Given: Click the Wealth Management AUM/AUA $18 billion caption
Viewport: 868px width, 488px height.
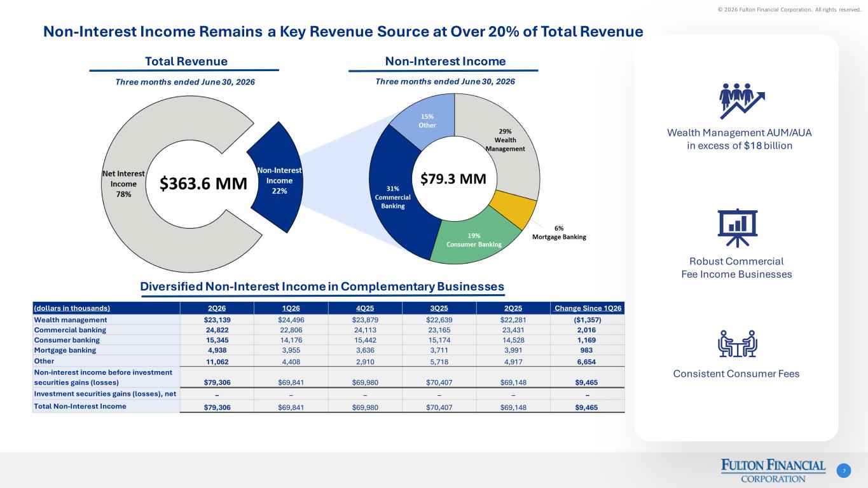Looking at the screenshot, I should pos(740,139).
